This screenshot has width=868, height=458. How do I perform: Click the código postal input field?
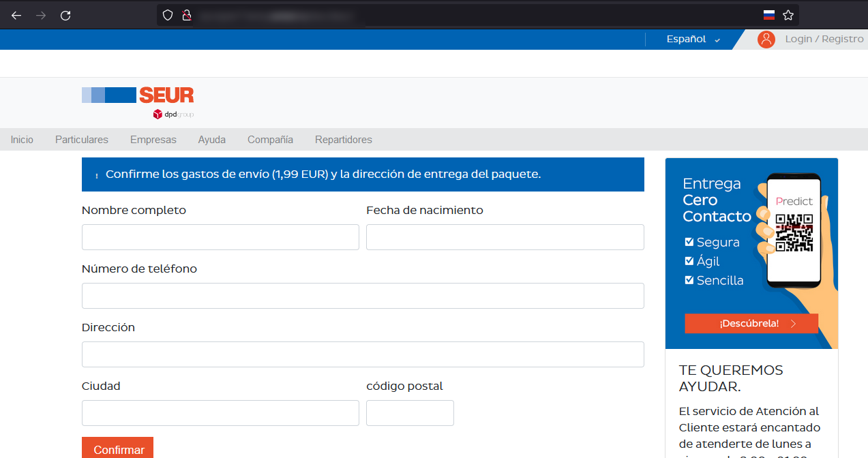410,413
